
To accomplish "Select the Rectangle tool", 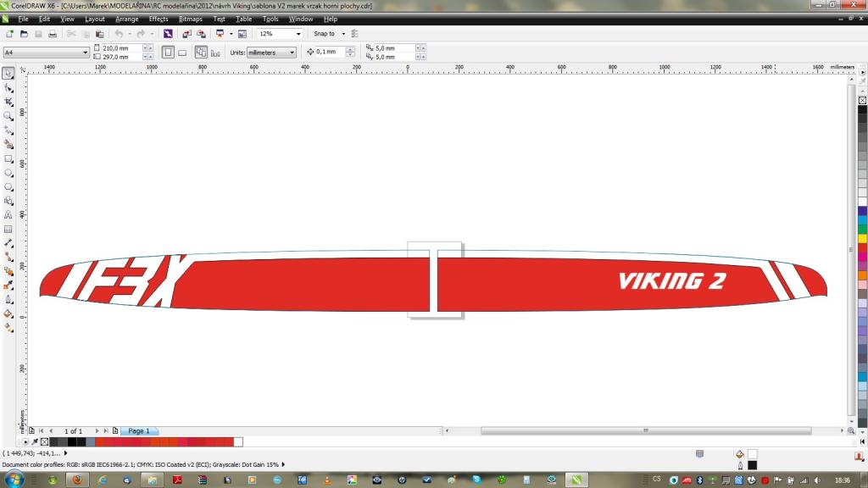I will pos(8,158).
